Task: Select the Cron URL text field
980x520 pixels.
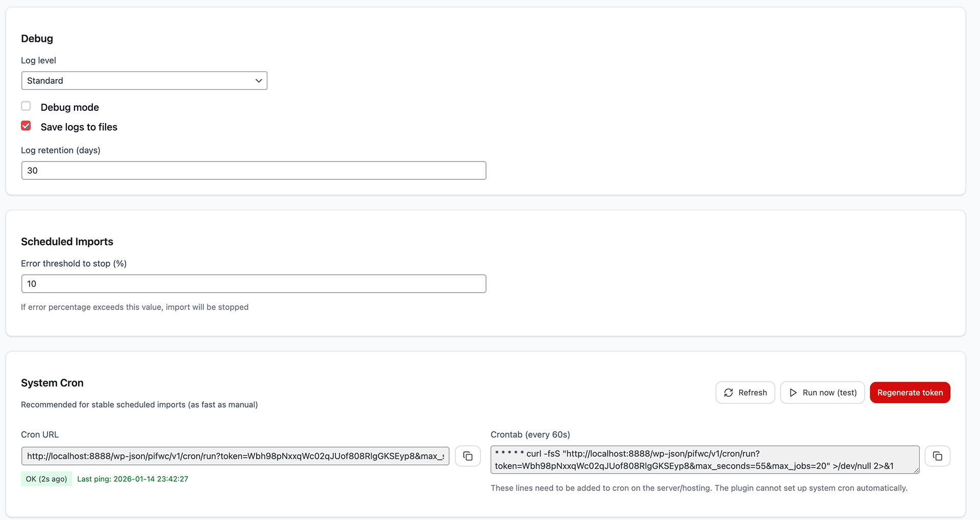Action: coord(235,456)
